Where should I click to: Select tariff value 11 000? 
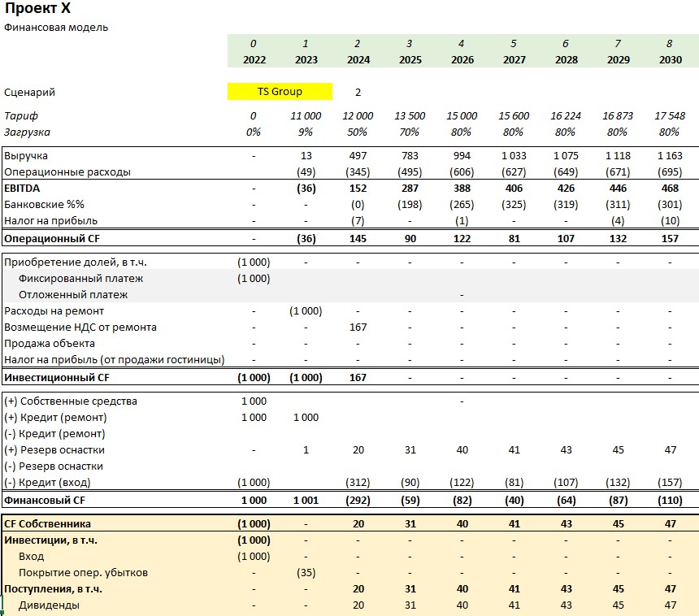coord(306,116)
